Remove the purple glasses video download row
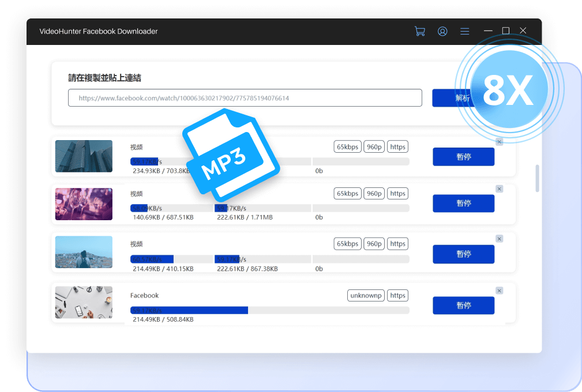Image resolution: width=582 pixels, height=392 pixels. coord(500,189)
